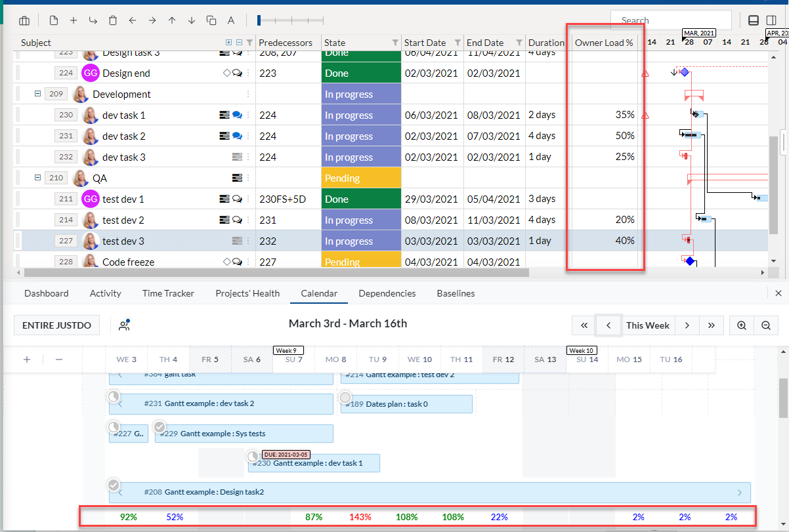Open the Activity tab
Screen dimensions: 789x532
pos(106,293)
